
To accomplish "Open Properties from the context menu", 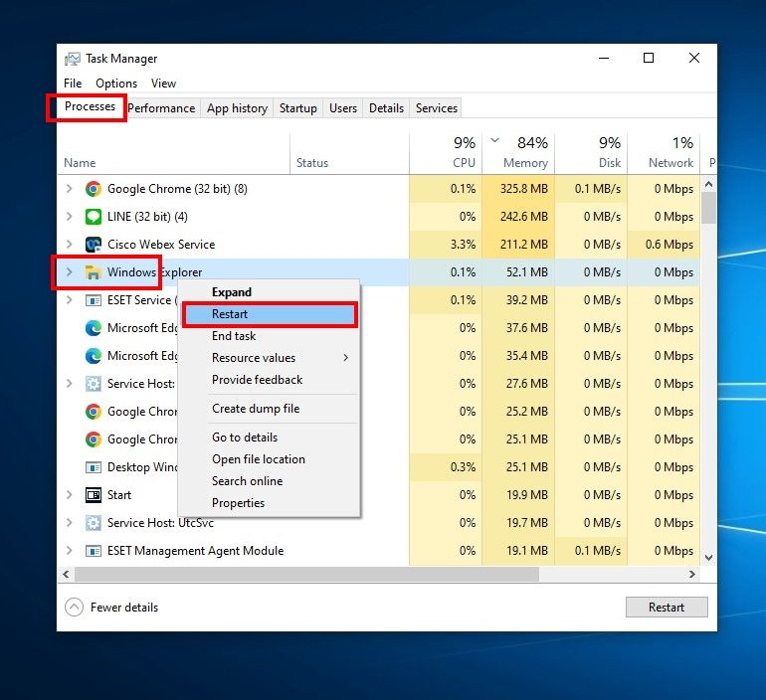I will tap(270, 503).
